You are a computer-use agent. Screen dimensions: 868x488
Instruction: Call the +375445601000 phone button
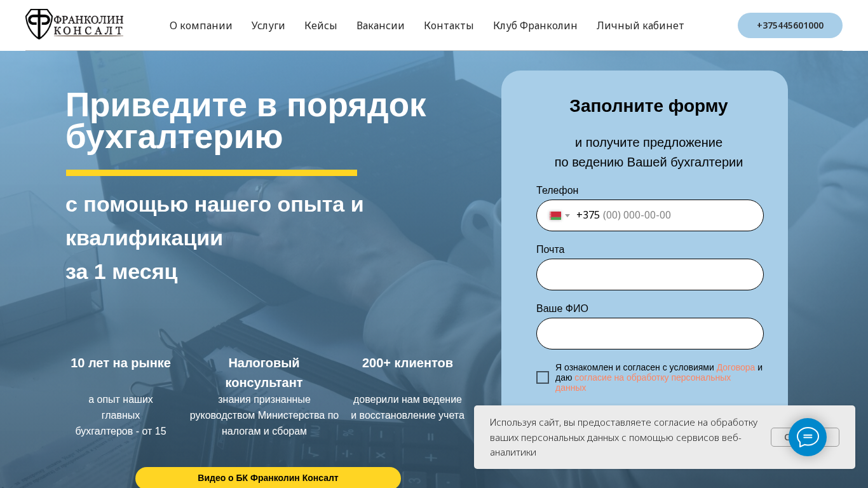pos(790,25)
